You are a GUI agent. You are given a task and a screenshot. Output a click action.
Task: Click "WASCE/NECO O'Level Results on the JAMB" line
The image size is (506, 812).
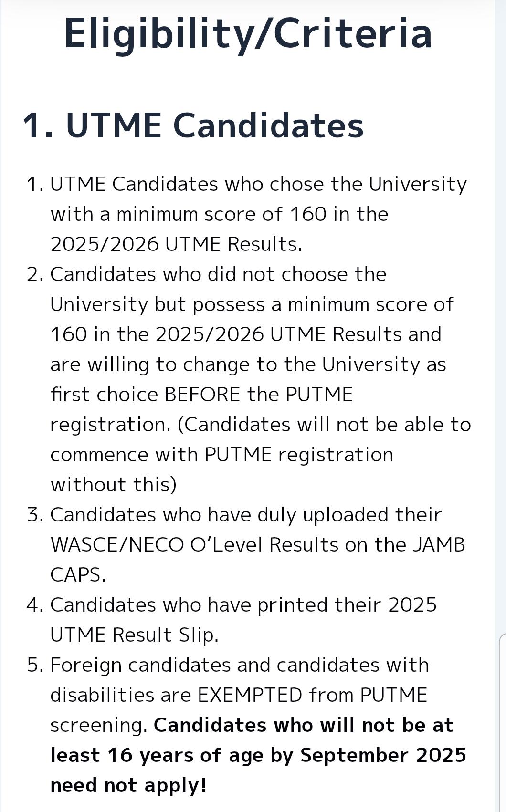point(257,545)
